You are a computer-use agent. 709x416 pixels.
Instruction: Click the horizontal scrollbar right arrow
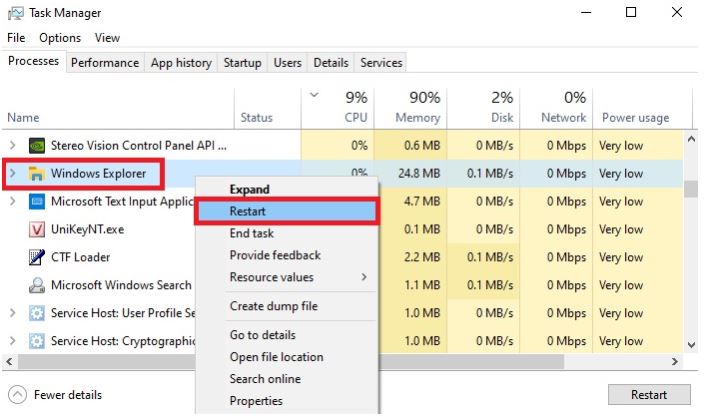pyautogui.click(x=675, y=360)
